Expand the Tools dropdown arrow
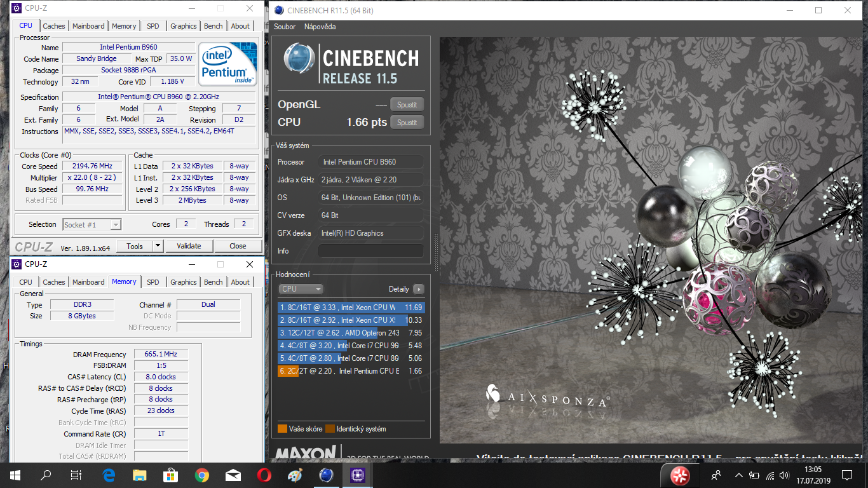Image resolution: width=868 pixels, height=488 pixels. click(x=158, y=246)
